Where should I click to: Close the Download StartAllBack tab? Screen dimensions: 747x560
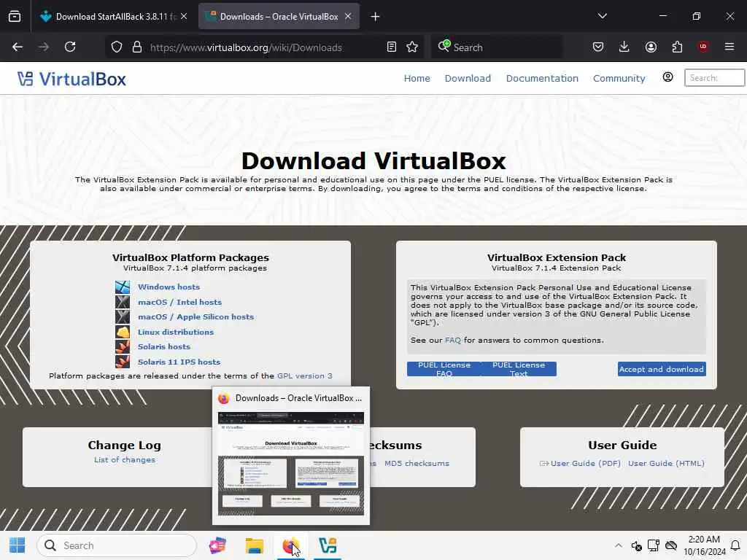pos(184,17)
